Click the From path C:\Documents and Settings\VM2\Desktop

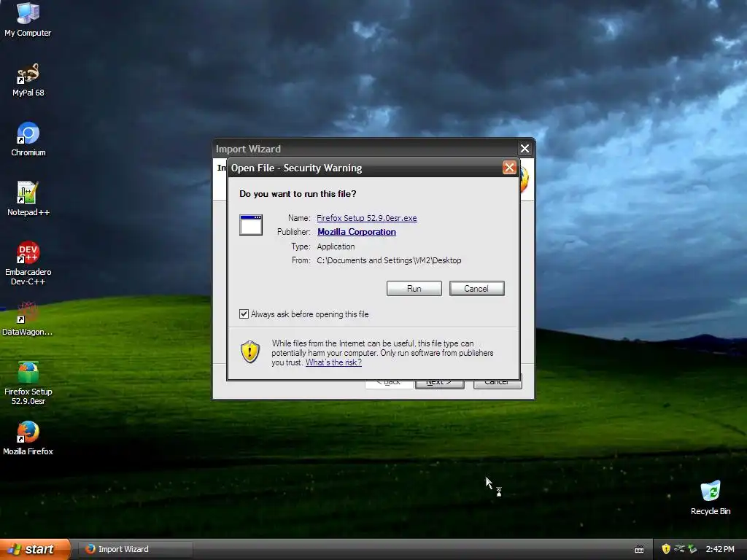tap(389, 260)
